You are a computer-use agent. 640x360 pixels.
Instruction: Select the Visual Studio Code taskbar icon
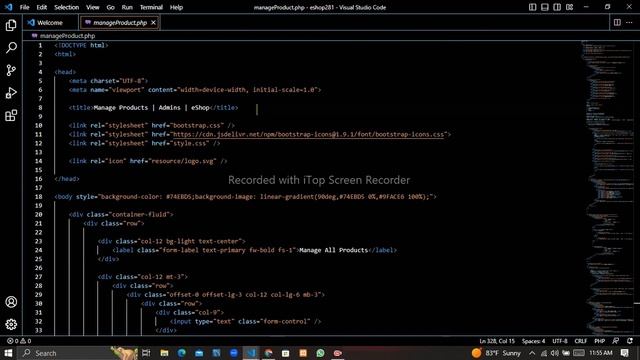tap(251, 353)
